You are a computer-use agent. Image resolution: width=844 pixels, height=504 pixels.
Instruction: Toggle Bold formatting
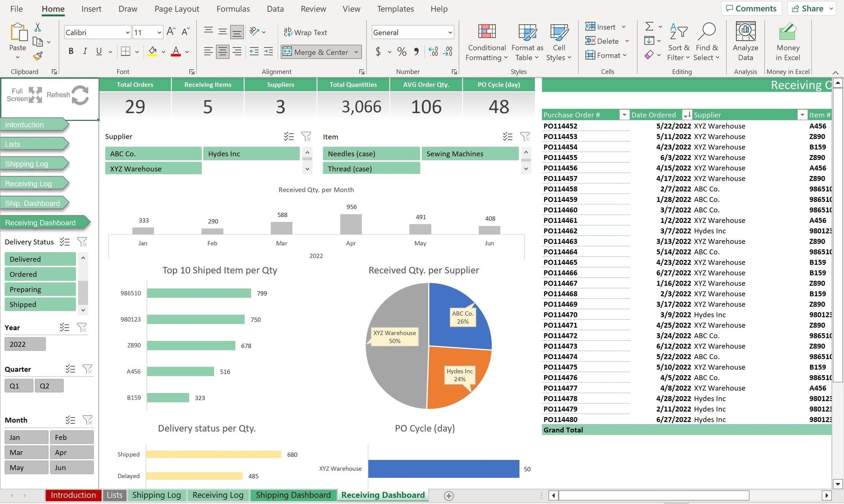click(x=70, y=51)
